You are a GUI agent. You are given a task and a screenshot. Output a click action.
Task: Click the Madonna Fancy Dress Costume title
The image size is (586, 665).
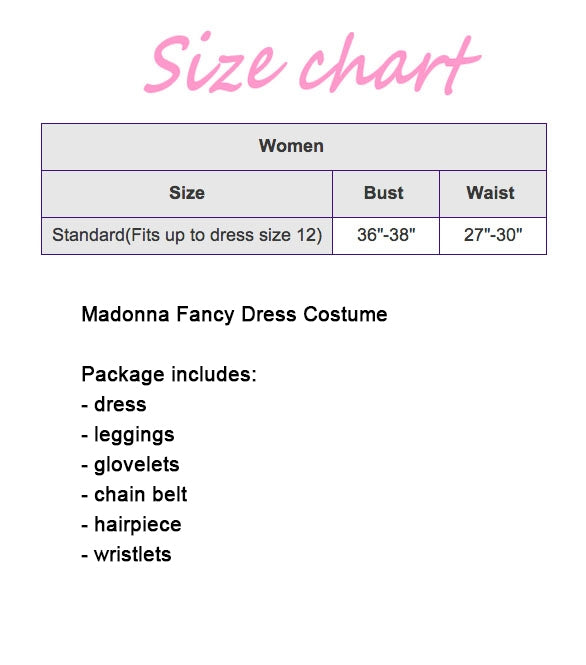[234, 315]
